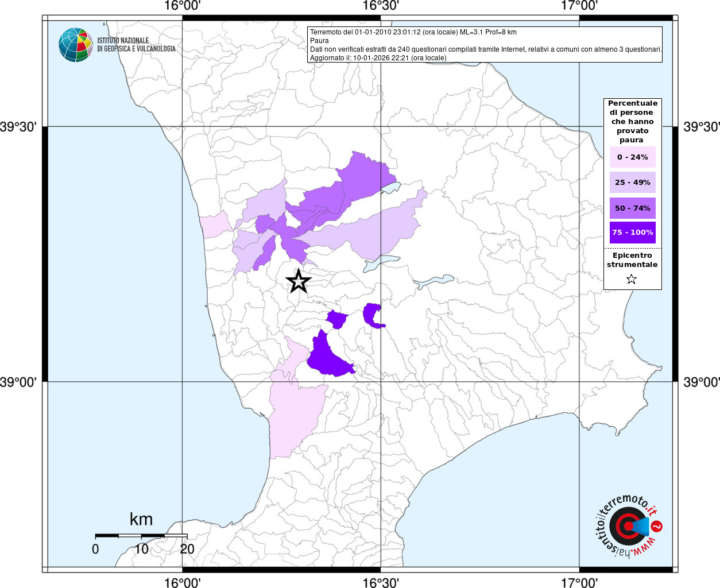Click the 'Terremoto del 01-01-2010' header line
Screen dimensions: 720x588
(x=413, y=32)
